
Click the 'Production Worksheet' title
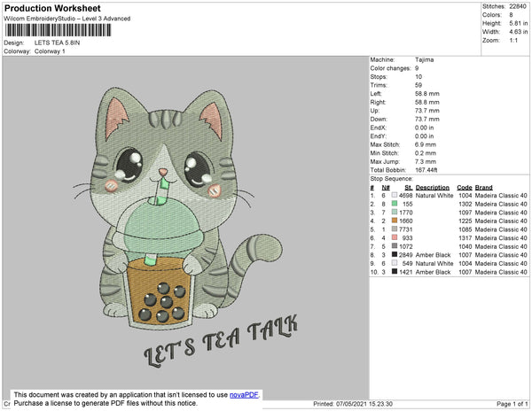(52, 8)
